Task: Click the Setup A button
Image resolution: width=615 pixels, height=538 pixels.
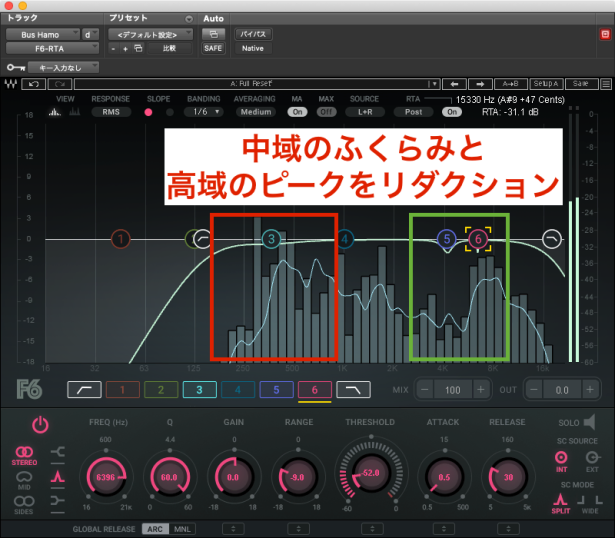Action: 546,84
